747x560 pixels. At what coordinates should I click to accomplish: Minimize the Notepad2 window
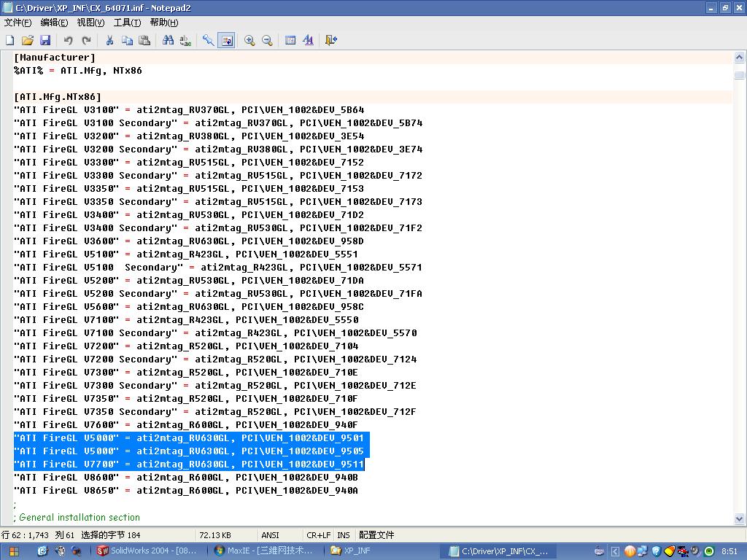(711, 7)
